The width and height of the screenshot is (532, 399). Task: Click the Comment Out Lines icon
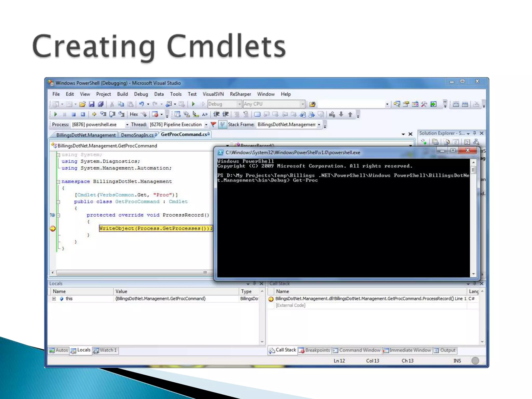coord(237,114)
